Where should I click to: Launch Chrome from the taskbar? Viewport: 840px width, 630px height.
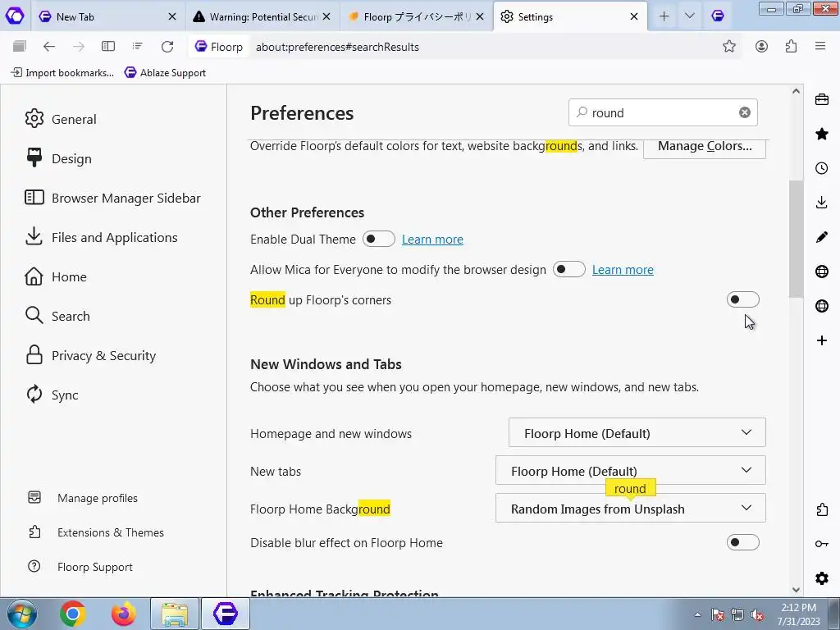72,614
